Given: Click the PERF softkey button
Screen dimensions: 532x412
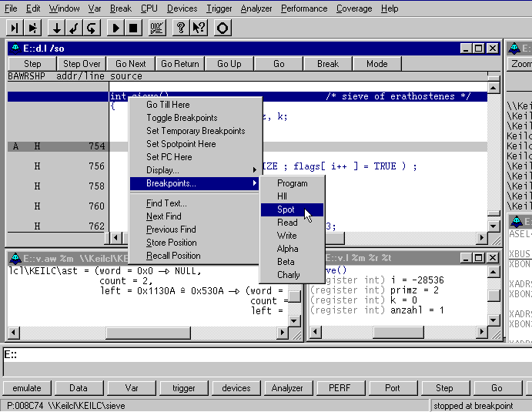Looking at the screenshot, I should tap(340, 388).
